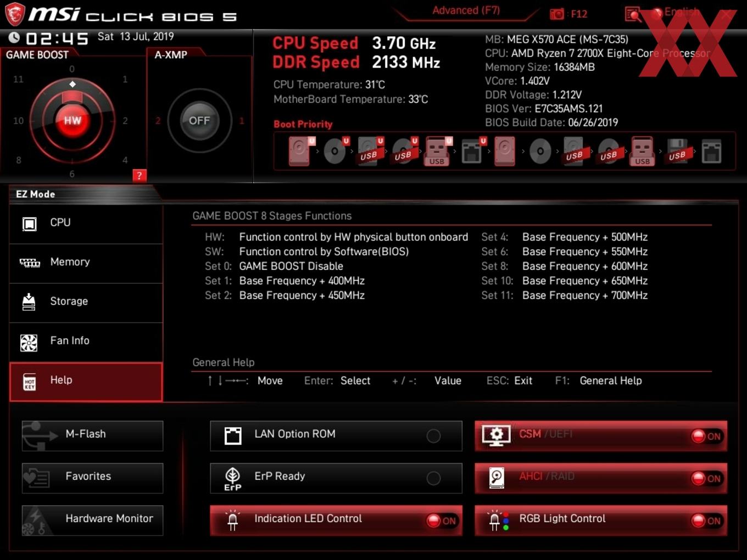Select the U-badged USB hard disk boot device
Image resolution: width=747 pixels, height=560 pixels.
tap(370, 151)
